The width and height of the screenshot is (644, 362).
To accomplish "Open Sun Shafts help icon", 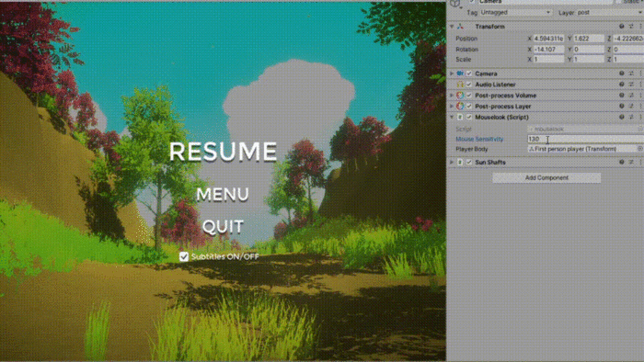I will click(621, 163).
